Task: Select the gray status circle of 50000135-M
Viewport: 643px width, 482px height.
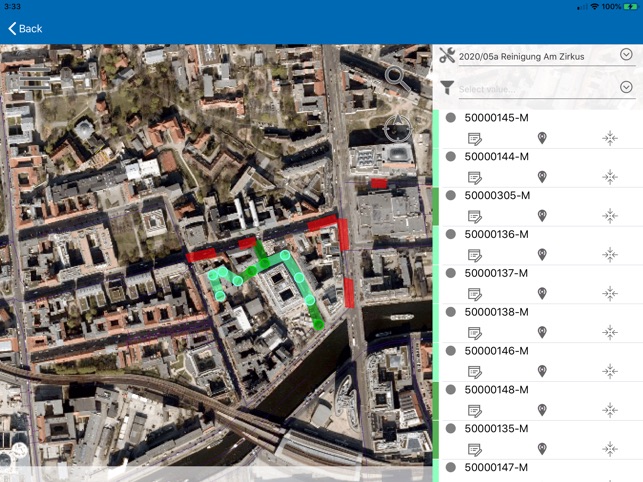Action: point(451,429)
